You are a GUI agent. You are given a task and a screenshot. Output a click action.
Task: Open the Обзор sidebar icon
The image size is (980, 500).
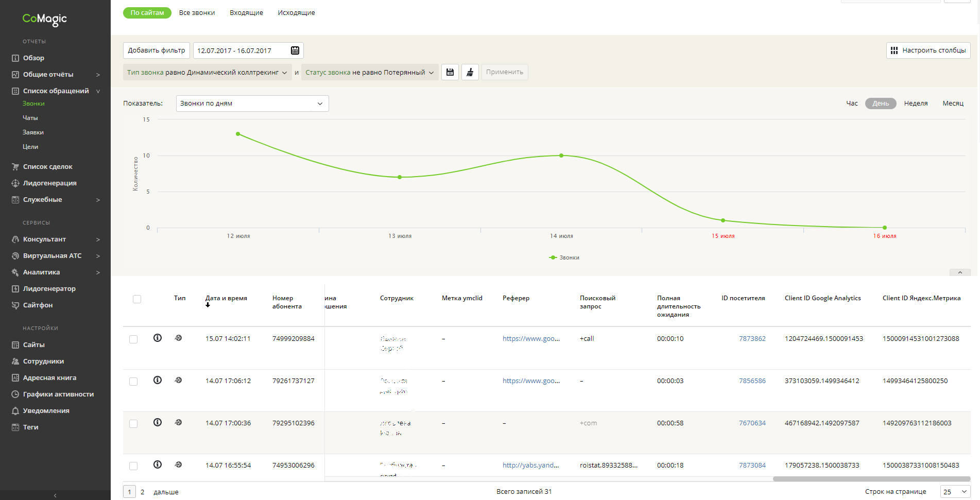coord(15,58)
